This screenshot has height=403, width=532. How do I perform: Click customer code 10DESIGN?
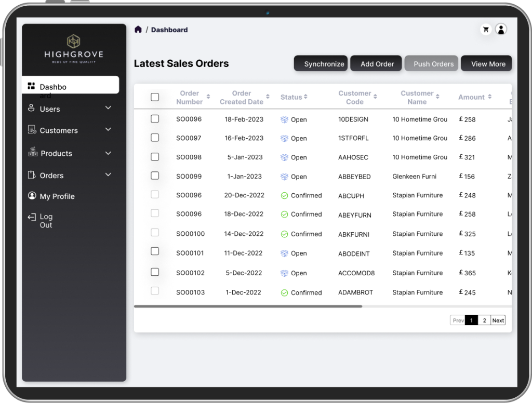pos(353,119)
